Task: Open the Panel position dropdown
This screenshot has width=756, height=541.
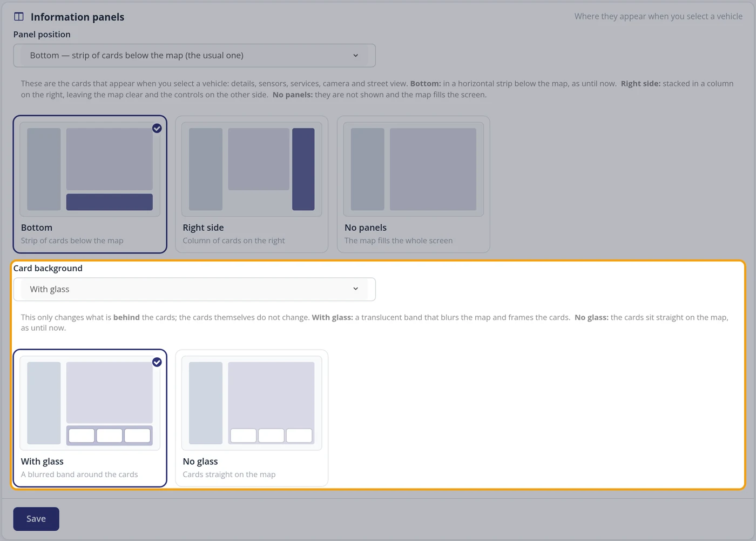Action: pyautogui.click(x=194, y=56)
